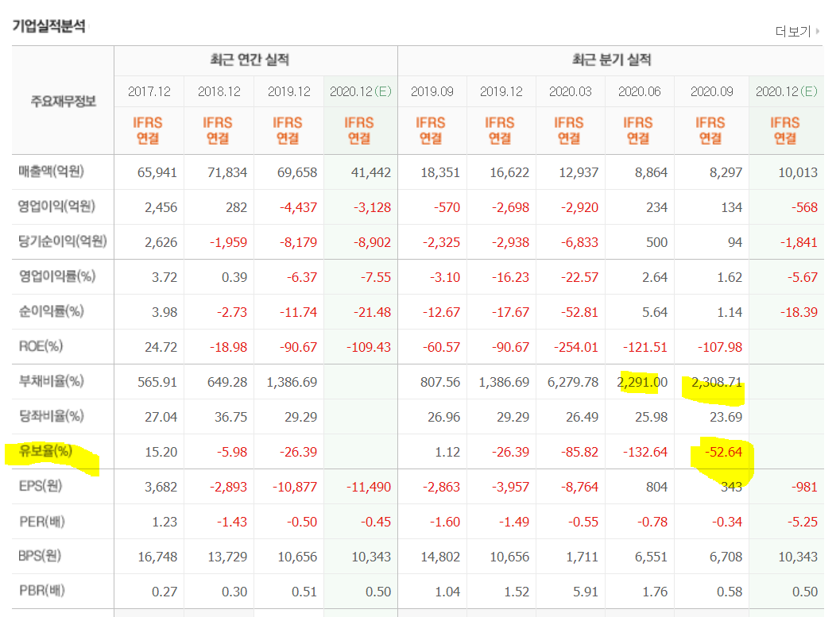This screenshot has height=617, width=840.
Task: Select the -6,833 net income value
Action: (x=579, y=242)
